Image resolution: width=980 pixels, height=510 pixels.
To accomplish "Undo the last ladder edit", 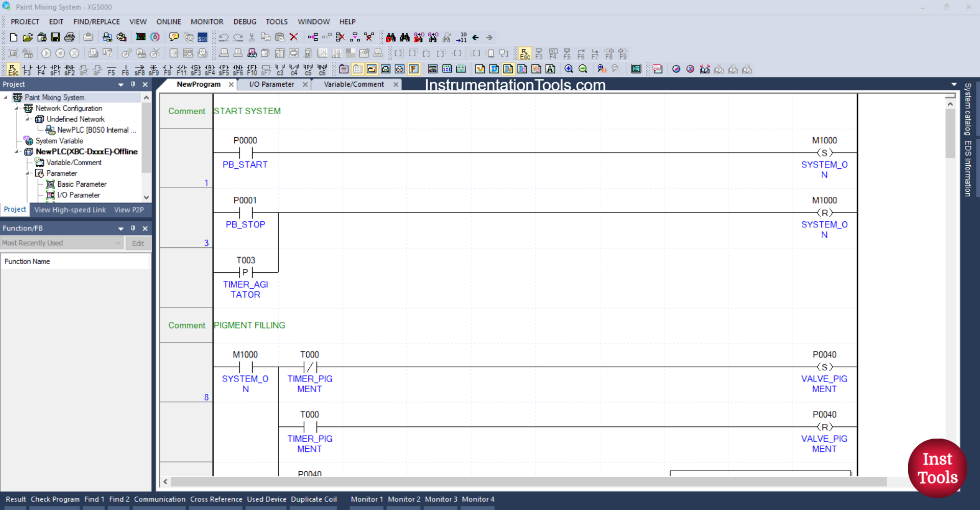I will coord(224,37).
